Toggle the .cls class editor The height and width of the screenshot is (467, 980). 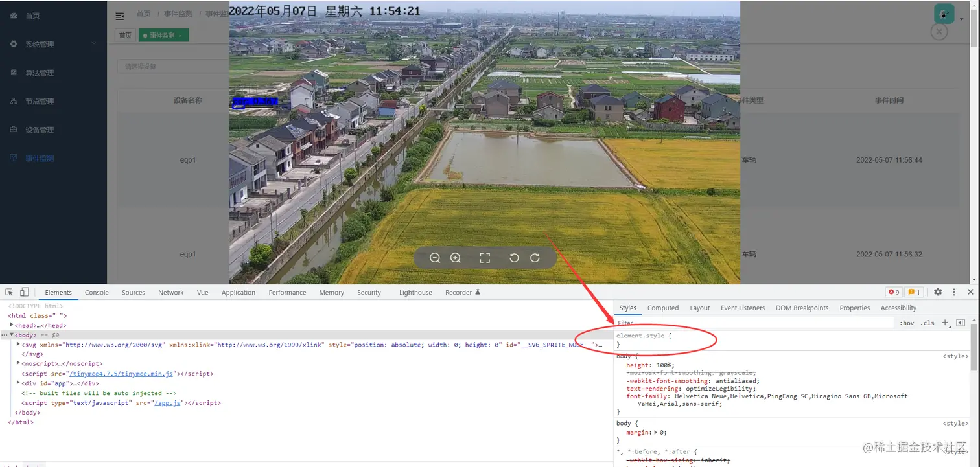tap(927, 323)
